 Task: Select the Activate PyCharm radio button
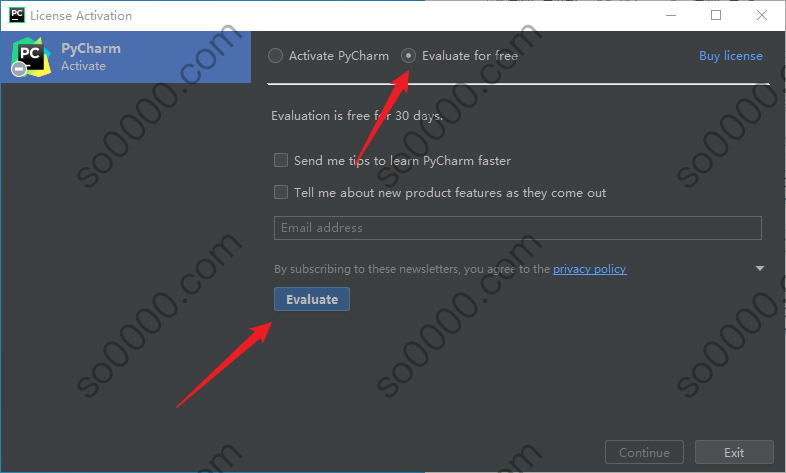click(275, 56)
